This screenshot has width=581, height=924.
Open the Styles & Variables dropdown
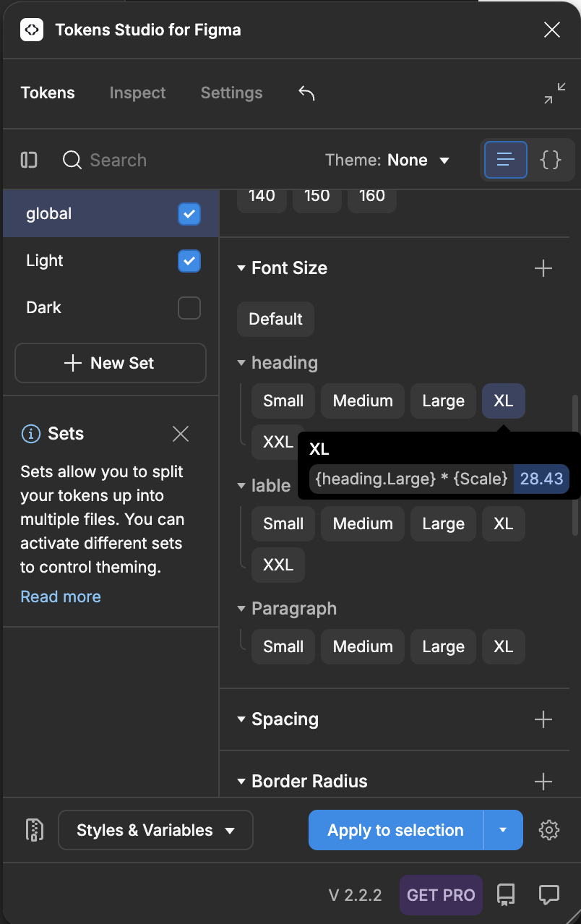pos(155,830)
